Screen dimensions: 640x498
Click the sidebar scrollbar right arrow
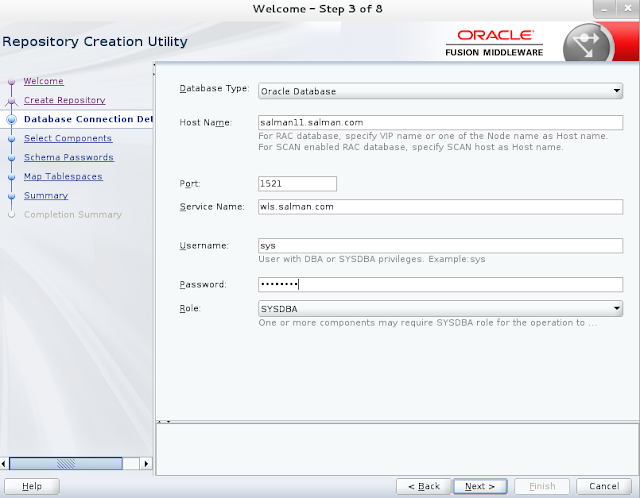pos(146,464)
